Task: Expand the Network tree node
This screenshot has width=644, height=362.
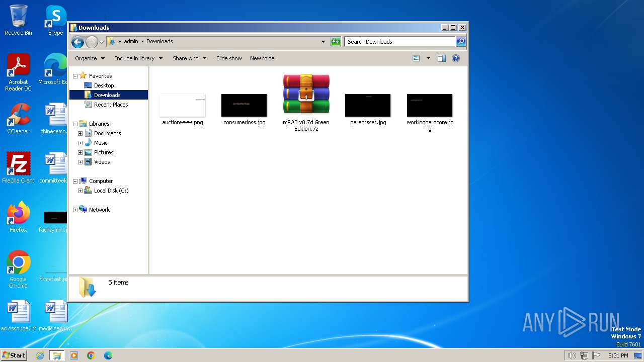Action: (x=75, y=210)
